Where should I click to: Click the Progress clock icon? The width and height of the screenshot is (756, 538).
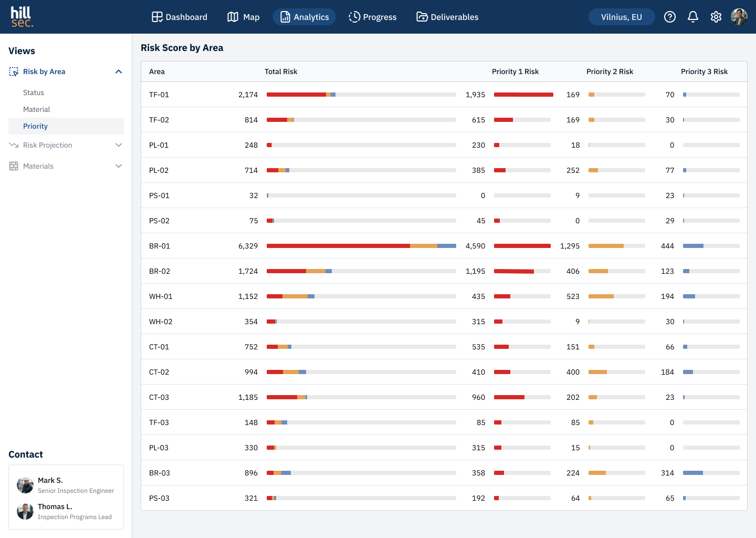point(354,17)
